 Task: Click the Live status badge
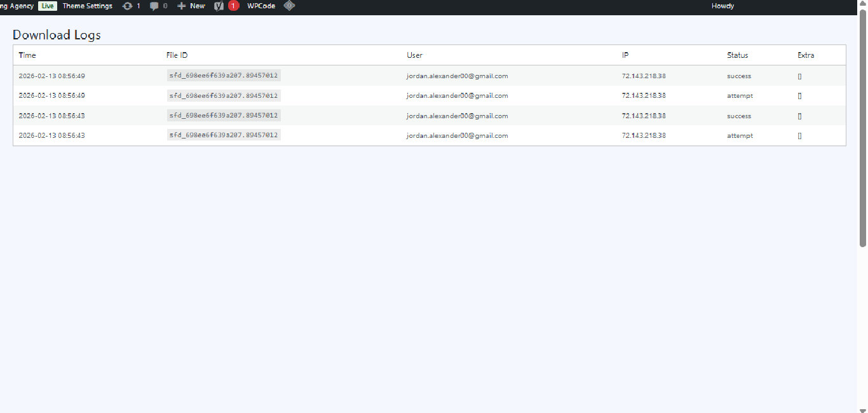click(x=48, y=6)
